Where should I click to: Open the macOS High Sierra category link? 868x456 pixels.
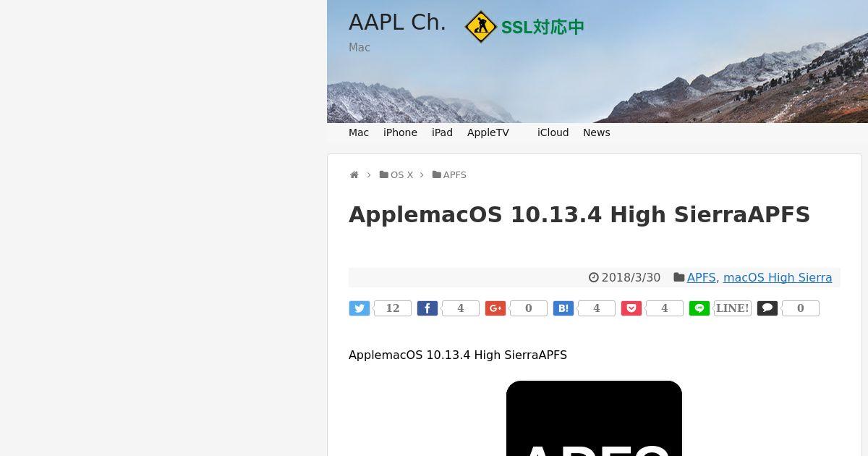pos(778,277)
